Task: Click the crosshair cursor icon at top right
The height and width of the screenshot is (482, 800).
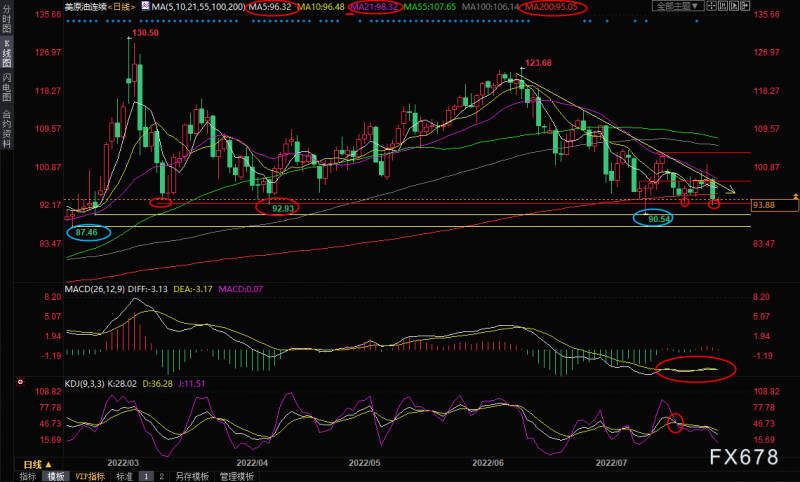Action: (x=711, y=6)
